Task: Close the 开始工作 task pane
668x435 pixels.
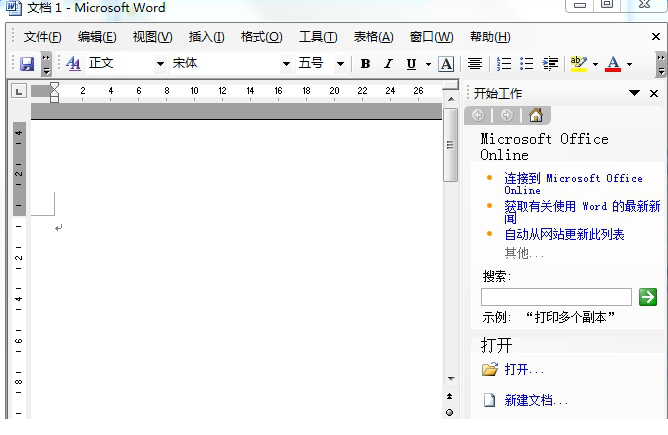Action: click(x=654, y=93)
